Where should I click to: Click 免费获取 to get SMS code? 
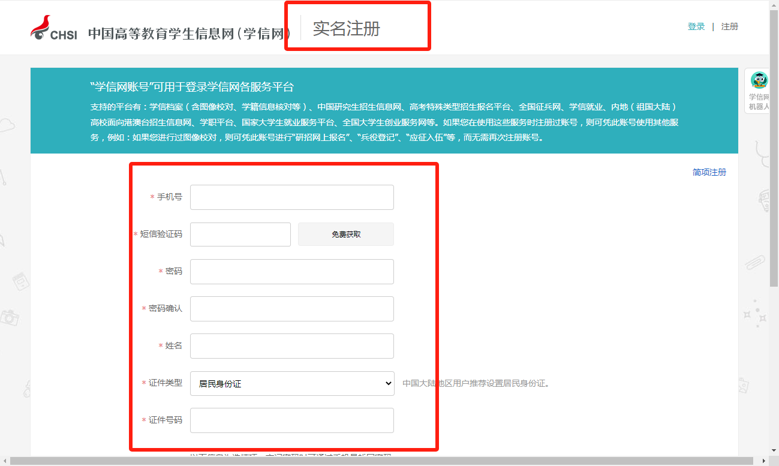346,234
